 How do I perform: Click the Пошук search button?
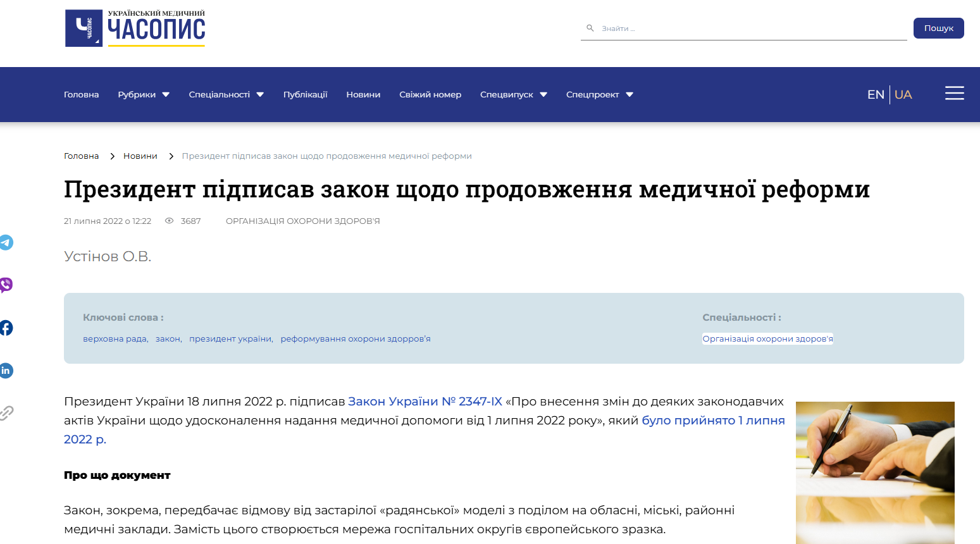(x=938, y=28)
